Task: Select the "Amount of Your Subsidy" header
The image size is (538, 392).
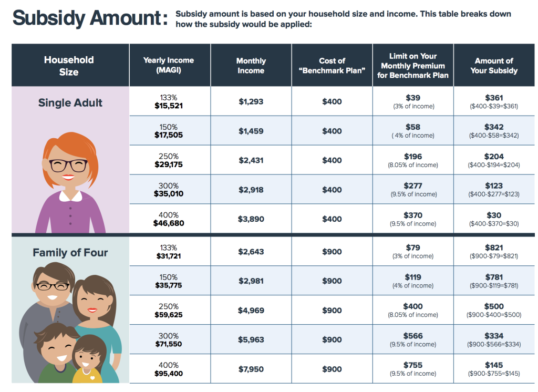Action: (x=494, y=66)
